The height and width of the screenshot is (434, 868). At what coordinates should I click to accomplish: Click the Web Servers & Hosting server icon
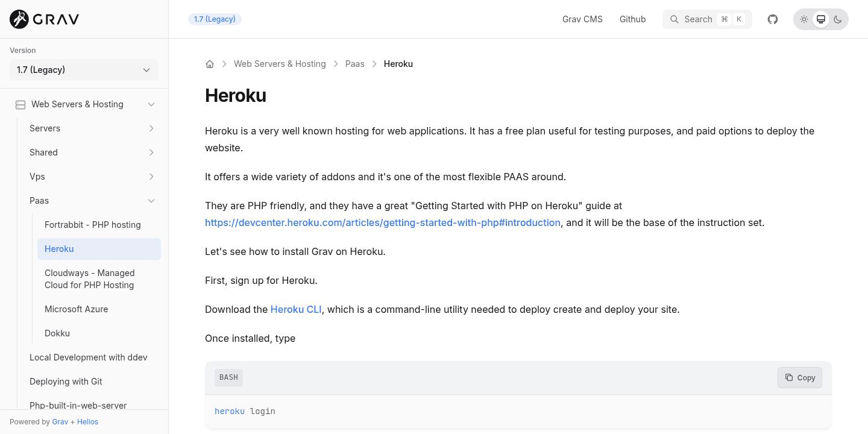[20, 104]
